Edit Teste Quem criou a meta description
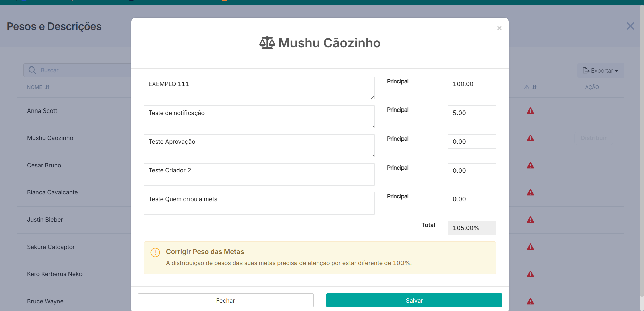 (259, 203)
